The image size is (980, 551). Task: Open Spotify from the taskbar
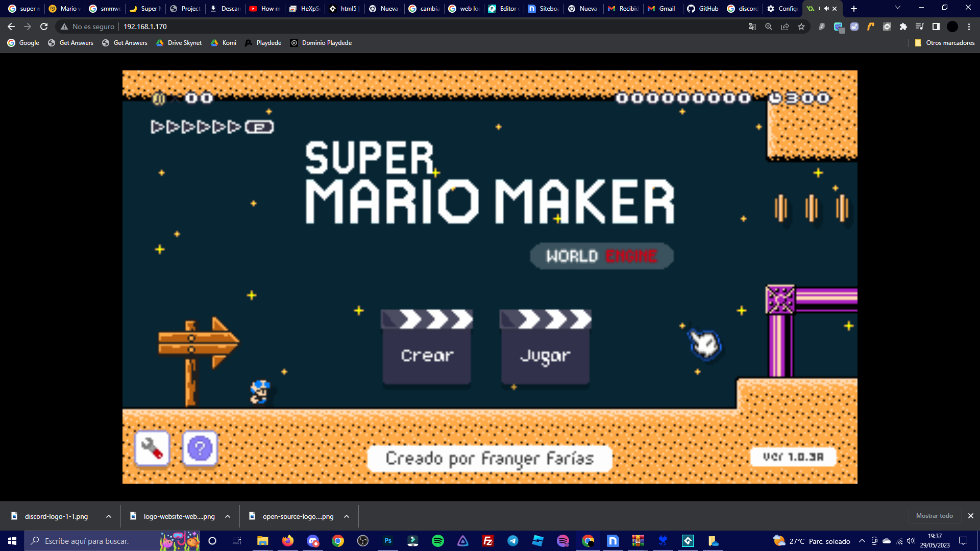click(x=437, y=541)
